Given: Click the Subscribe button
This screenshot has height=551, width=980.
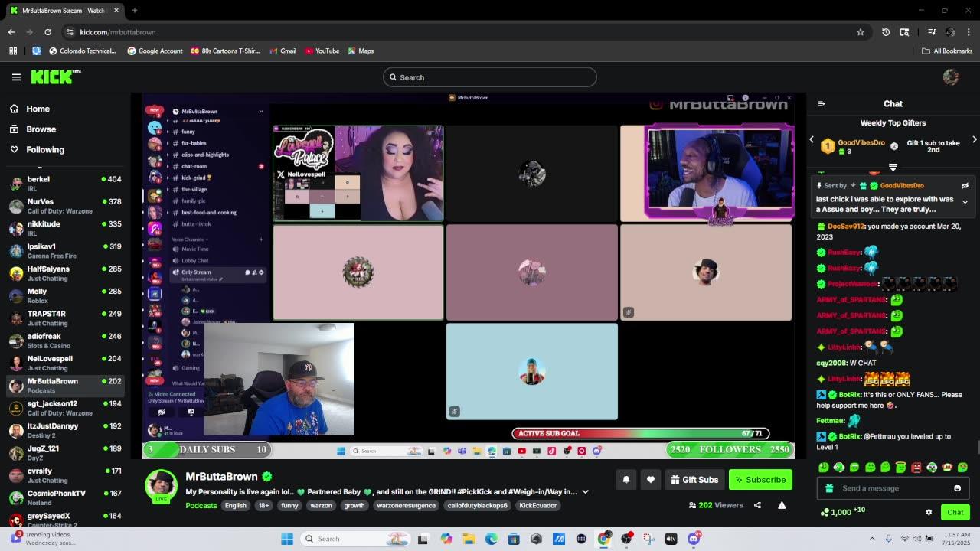Looking at the screenshot, I should (x=760, y=480).
